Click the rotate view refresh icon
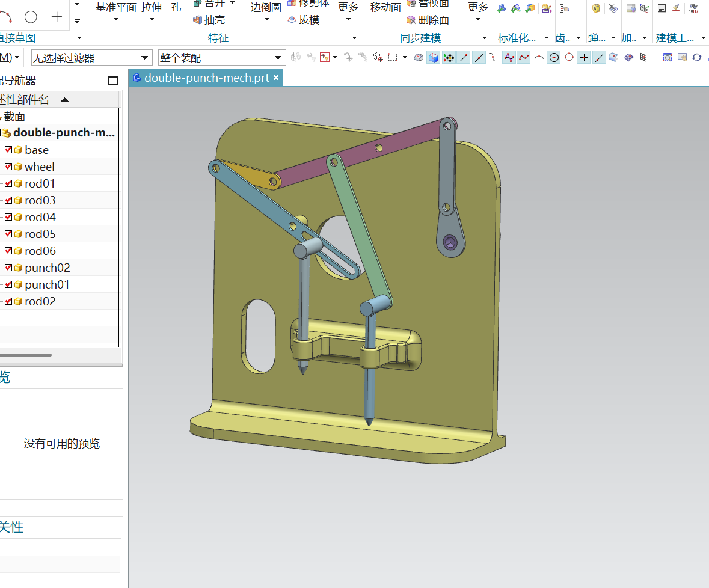Screen dimensions: 709x588 coord(697,58)
